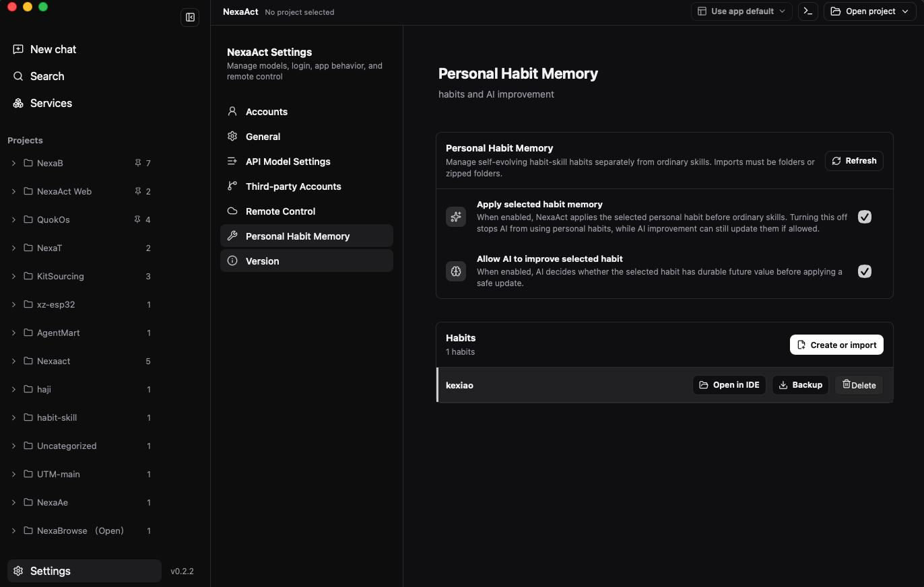This screenshot has width=924, height=587.
Task: Expand the NexaBrowse (Open) project chevron
Action: point(13,530)
